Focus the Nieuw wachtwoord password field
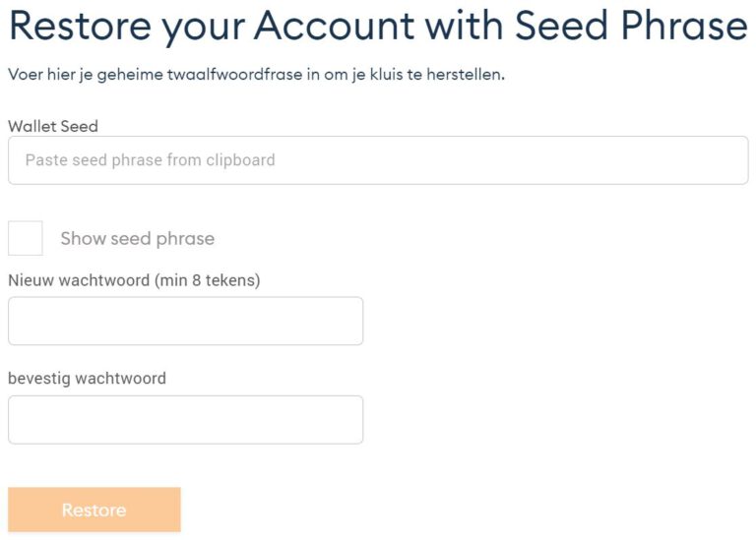Viewport: 756px width, 540px height. [x=185, y=322]
